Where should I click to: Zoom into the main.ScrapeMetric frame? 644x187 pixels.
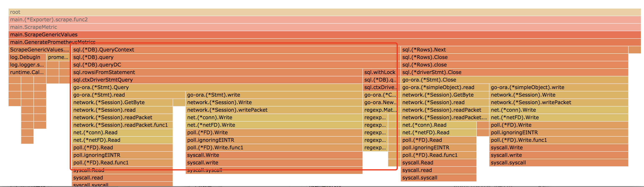325,27
